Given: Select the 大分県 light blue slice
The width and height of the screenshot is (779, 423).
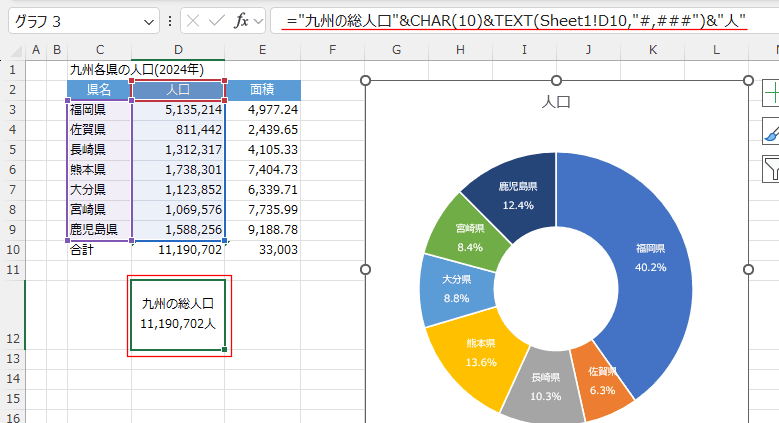Looking at the screenshot, I should coord(457,289).
